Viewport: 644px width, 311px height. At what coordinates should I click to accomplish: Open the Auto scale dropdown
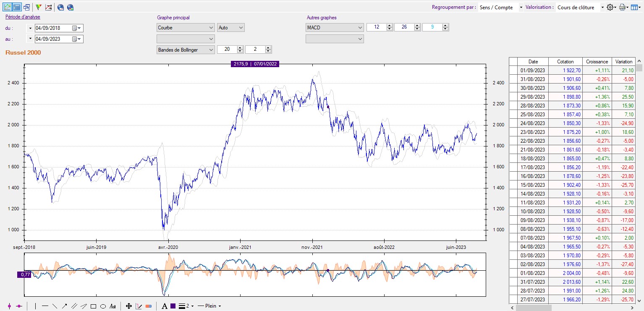(x=230, y=28)
